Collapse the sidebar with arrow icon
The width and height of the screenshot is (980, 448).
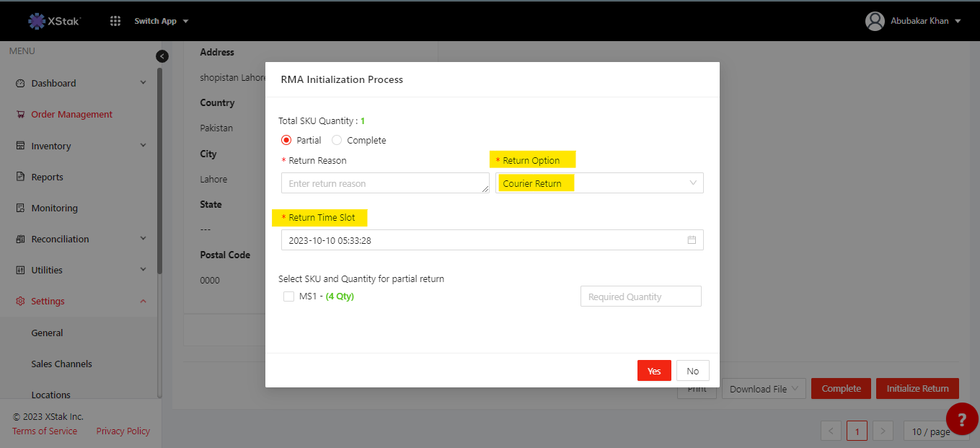[x=162, y=56]
